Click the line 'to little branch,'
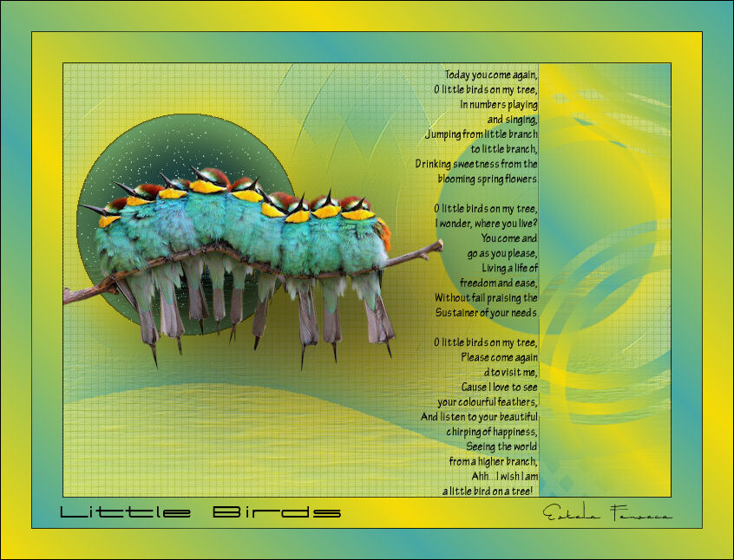 (504, 149)
